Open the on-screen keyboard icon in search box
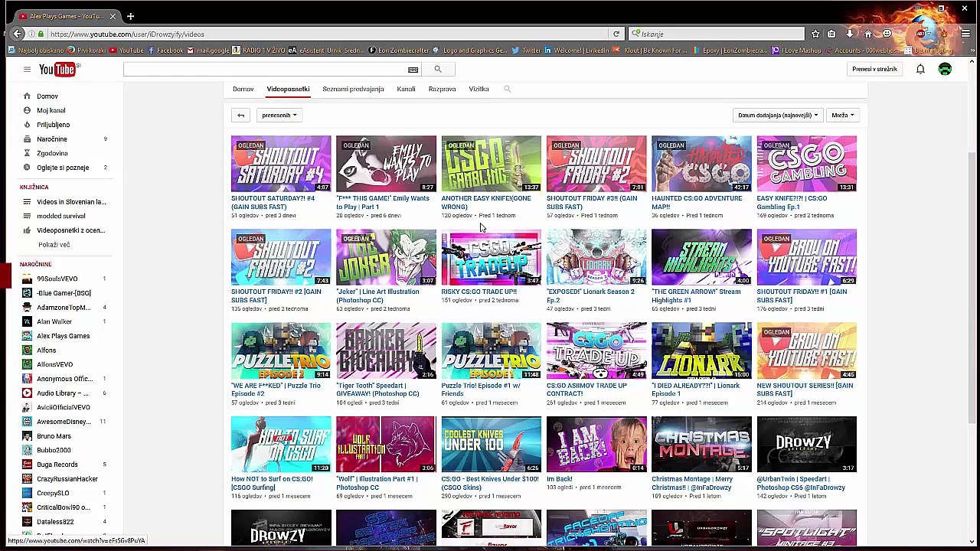 (413, 70)
